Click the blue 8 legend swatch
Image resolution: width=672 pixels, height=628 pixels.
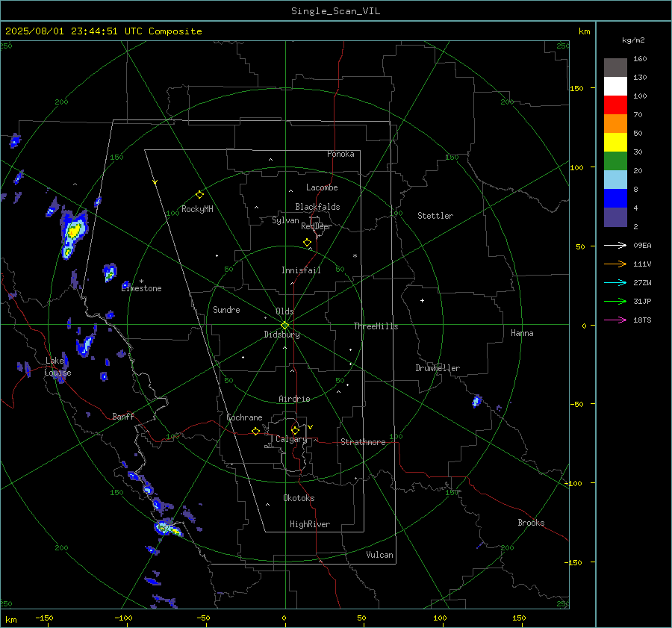point(615,198)
